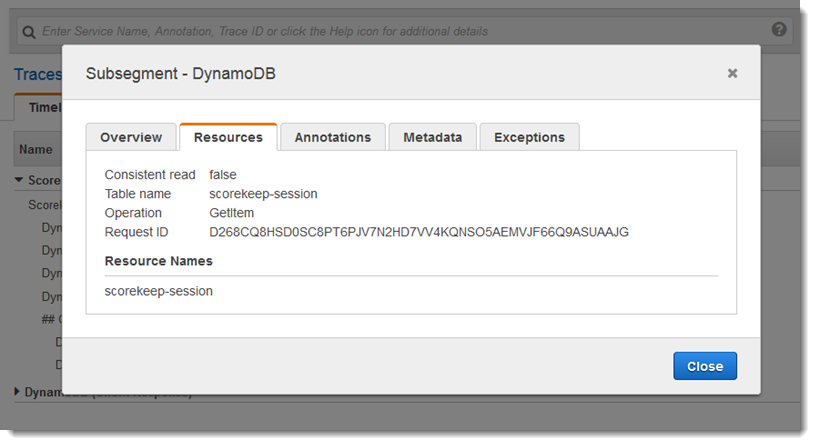
Task: Dismiss the dialog with the X icon
Action: click(x=732, y=73)
